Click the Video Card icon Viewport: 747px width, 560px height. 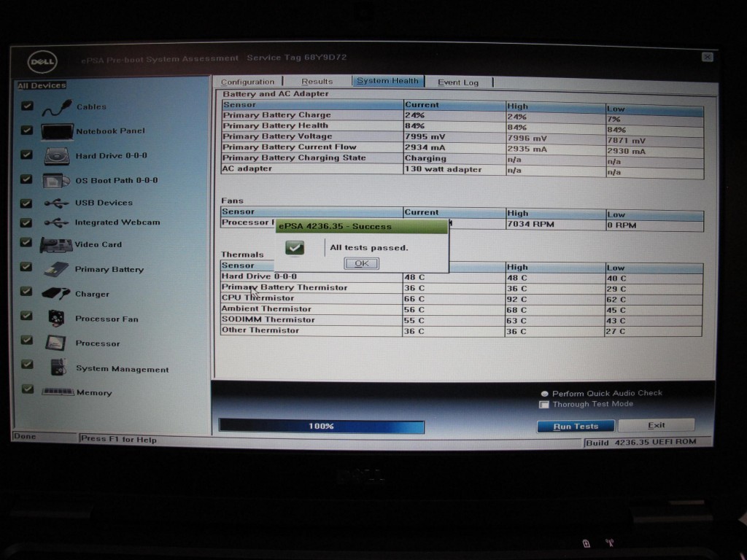[x=56, y=245]
